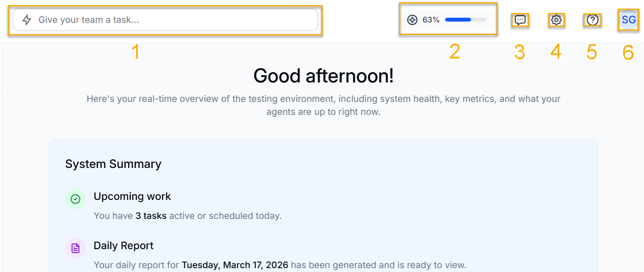Open the feedback chat bubble icon
Screen dimensions: 644x272
pos(520,19)
